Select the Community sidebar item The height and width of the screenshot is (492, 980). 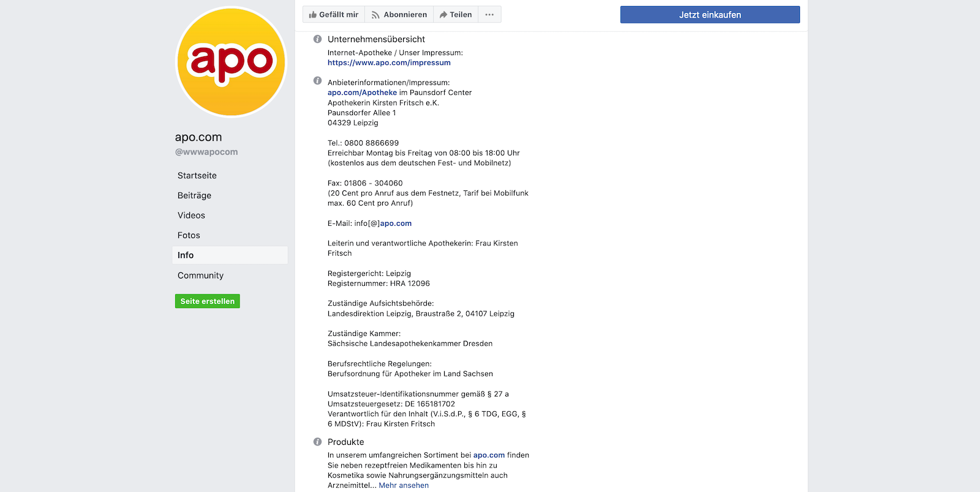[200, 275]
